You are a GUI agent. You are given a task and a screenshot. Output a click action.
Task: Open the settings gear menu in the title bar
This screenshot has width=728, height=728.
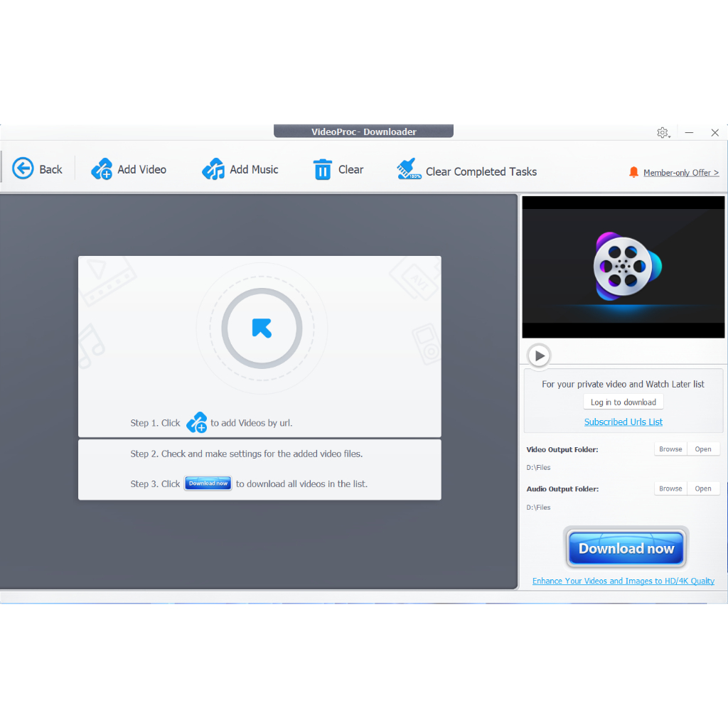pos(663,133)
